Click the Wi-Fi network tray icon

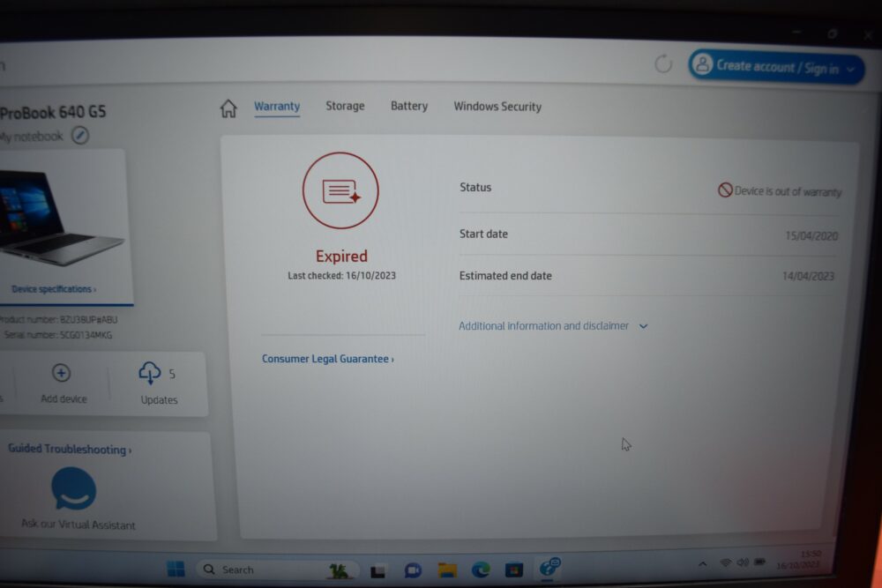(x=726, y=562)
